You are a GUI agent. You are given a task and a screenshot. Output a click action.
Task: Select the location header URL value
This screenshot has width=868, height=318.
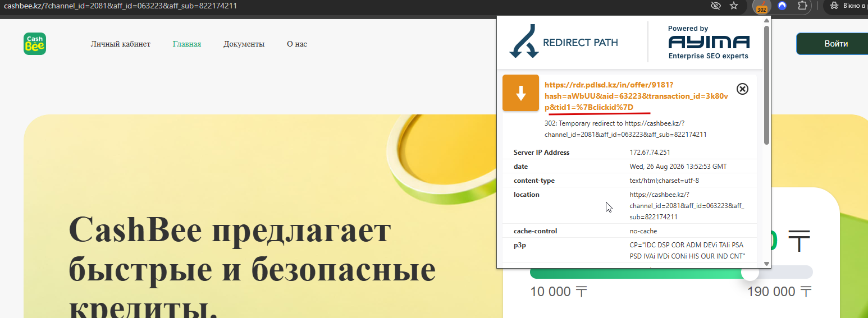point(687,206)
